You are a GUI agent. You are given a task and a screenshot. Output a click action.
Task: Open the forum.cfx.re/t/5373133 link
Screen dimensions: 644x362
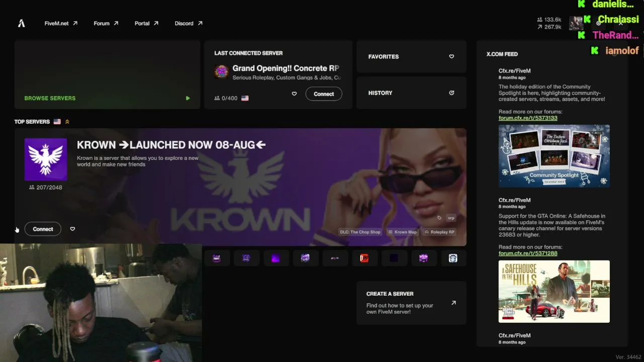tap(528, 118)
